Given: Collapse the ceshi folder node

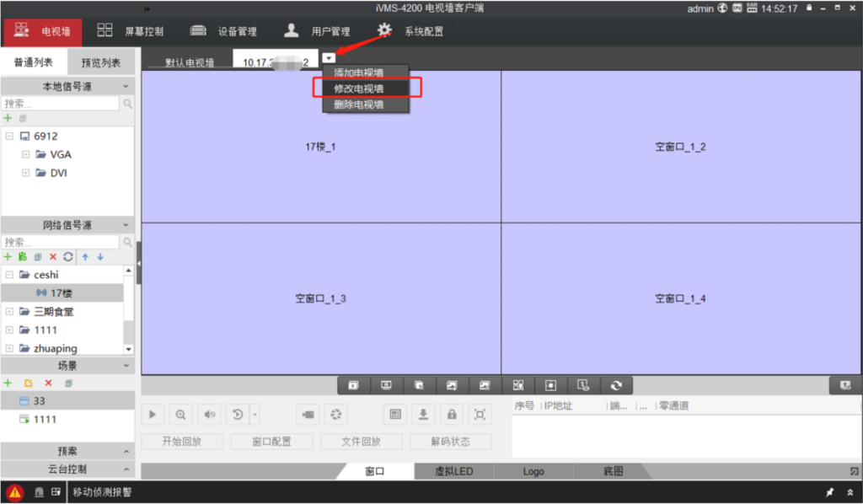Looking at the screenshot, I should click(9, 275).
